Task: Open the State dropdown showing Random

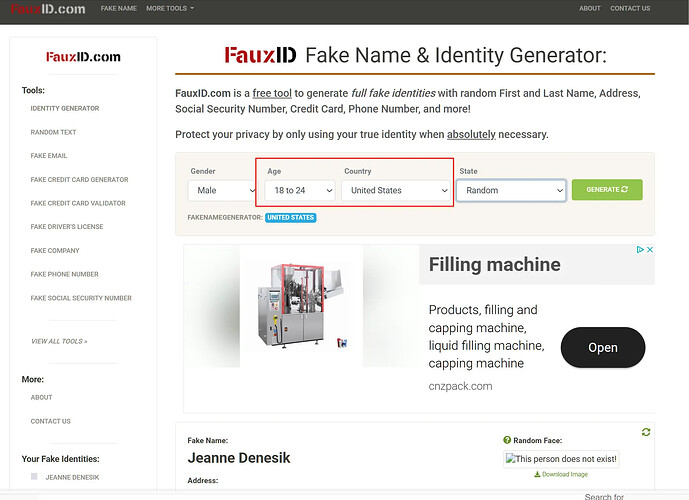Action: pyautogui.click(x=511, y=190)
